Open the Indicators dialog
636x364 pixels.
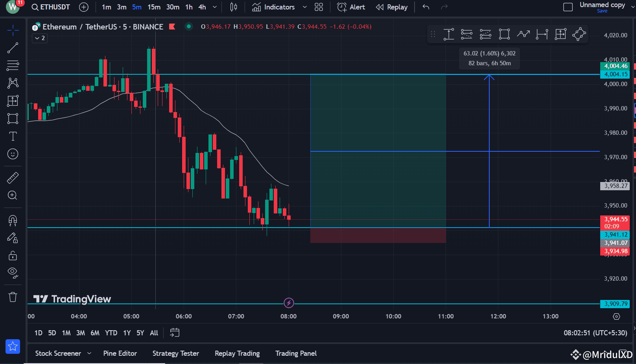pyautogui.click(x=273, y=7)
